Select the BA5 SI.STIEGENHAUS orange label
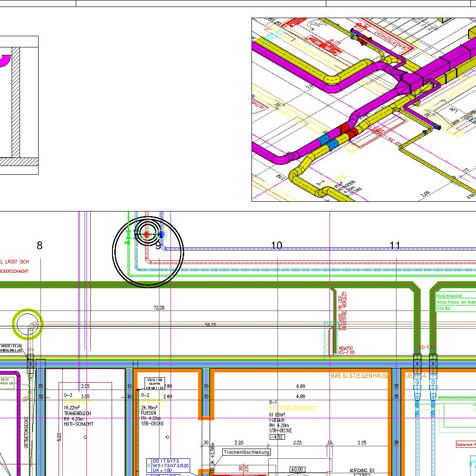This screenshot has height=476, width=476. [x=358, y=376]
